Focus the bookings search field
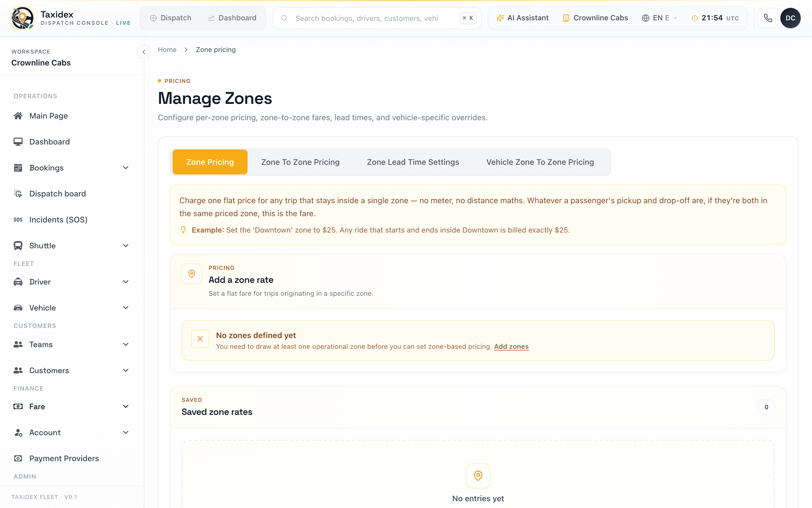This screenshot has height=508, width=812. coord(367,18)
